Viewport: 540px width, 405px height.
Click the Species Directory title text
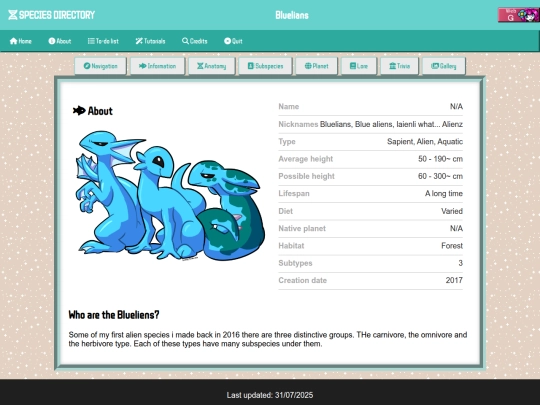click(57, 15)
